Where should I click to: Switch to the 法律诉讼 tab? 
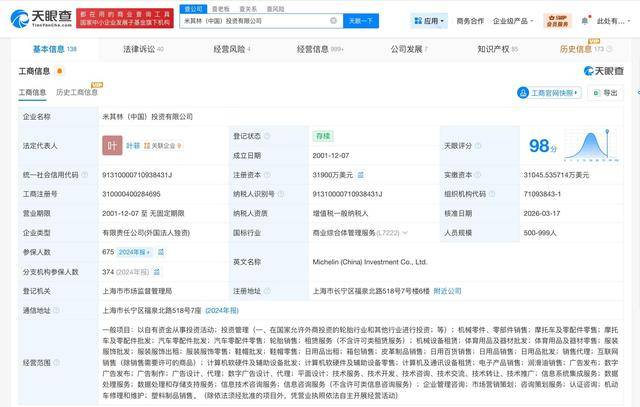pos(142,48)
